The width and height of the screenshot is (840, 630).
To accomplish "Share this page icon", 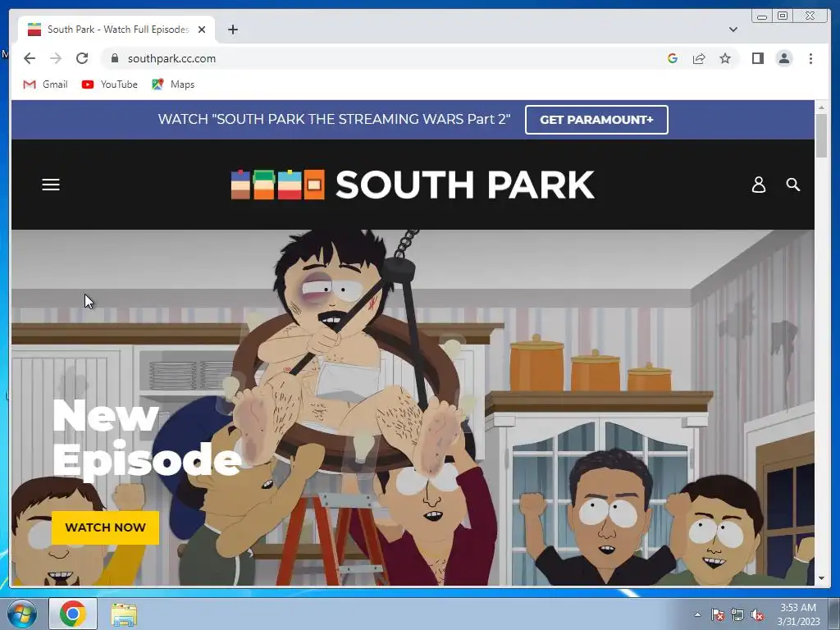I will pos(699,58).
